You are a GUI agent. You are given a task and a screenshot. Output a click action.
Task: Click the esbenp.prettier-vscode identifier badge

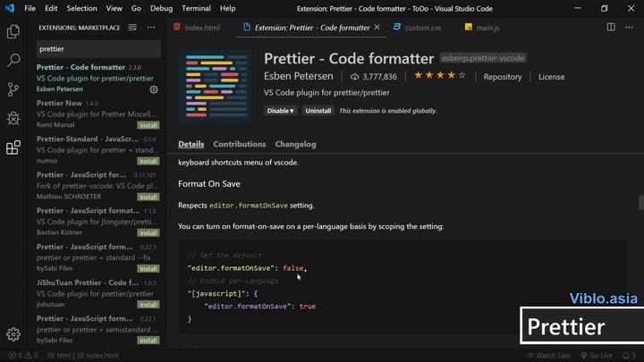point(483,58)
